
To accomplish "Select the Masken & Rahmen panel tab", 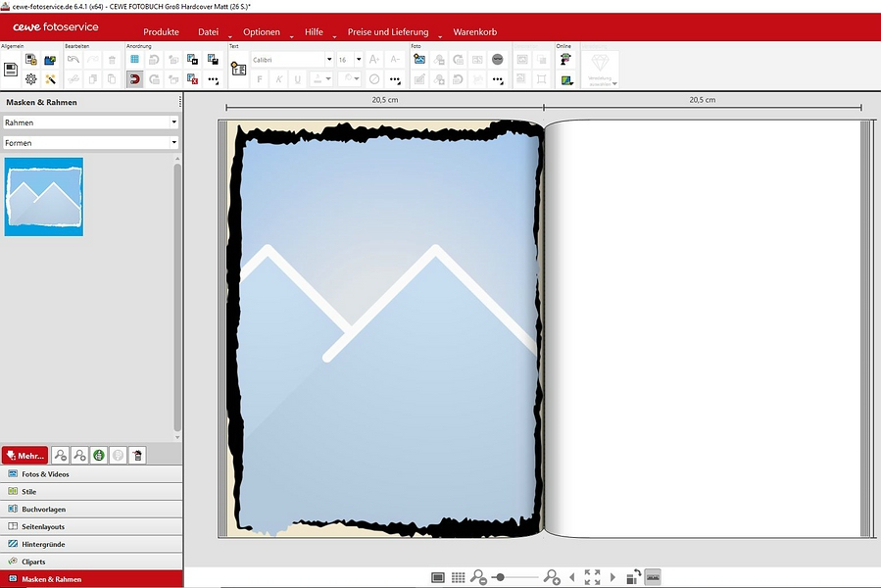I will [91, 579].
